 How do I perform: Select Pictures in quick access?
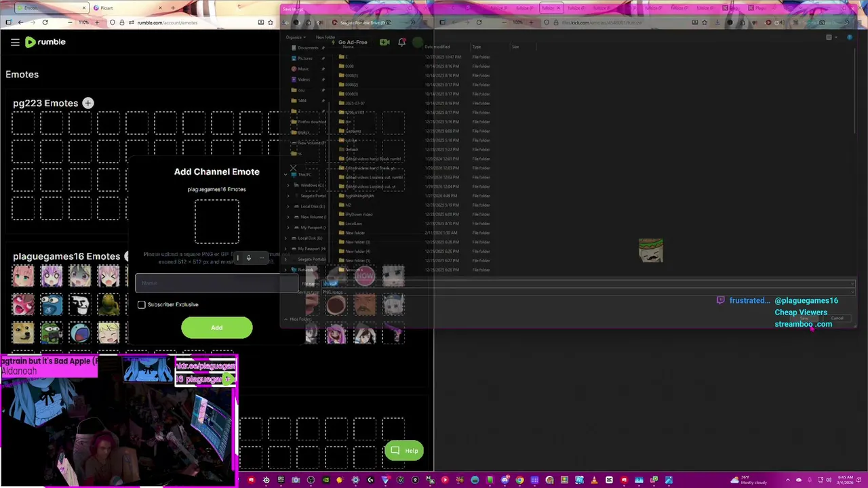click(x=305, y=58)
